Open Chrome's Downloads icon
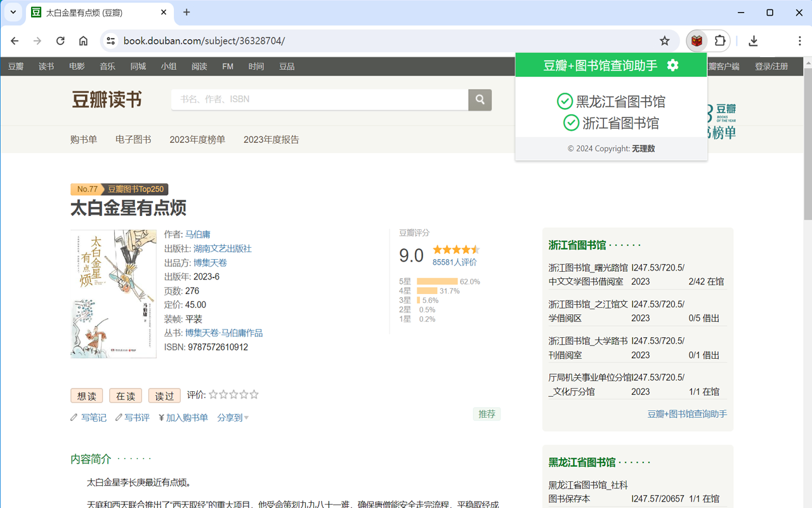The image size is (812, 508). (753, 40)
